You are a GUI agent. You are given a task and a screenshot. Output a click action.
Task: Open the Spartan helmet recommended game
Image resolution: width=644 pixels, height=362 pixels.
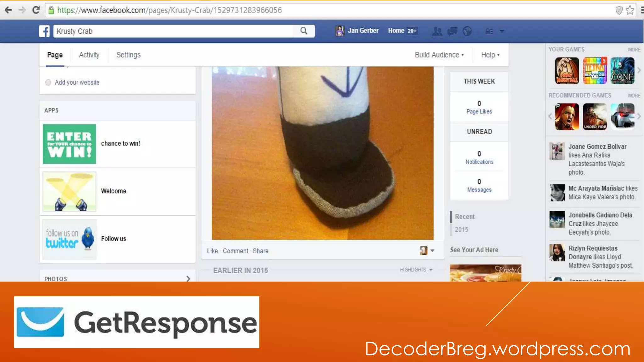(567, 117)
